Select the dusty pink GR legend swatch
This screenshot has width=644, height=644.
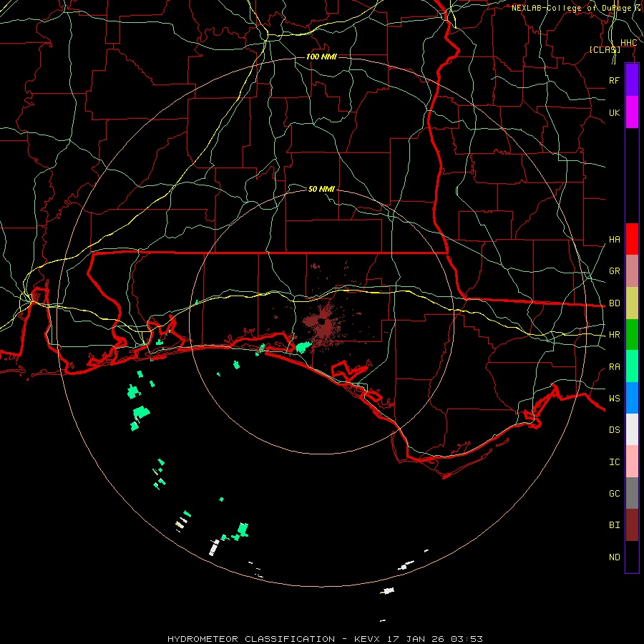point(632,271)
